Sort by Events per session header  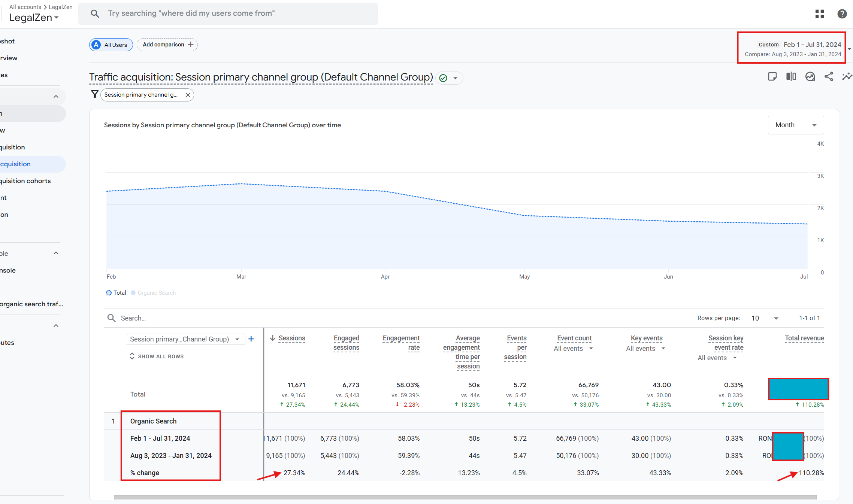[x=515, y=347]
